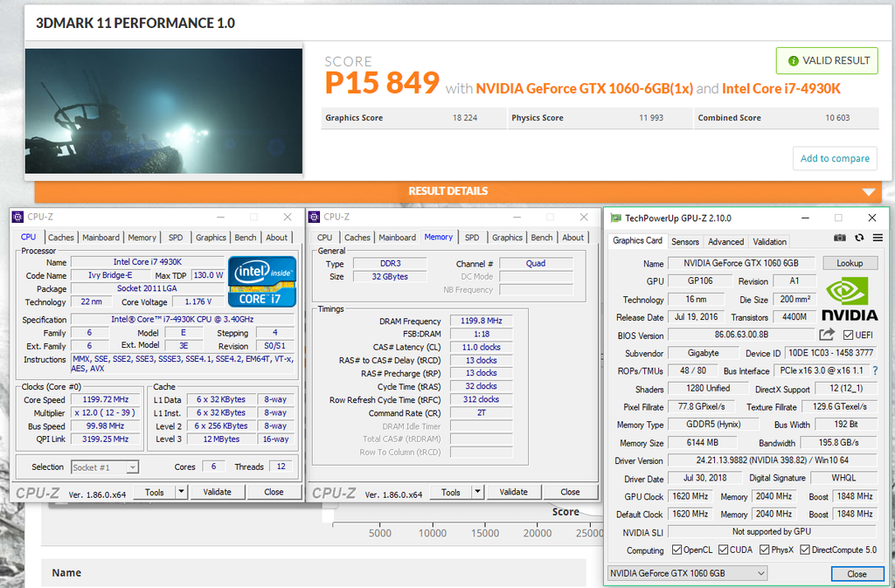This screenshot has height=588, width=895.
Task: Click the Lookup button in GPU-Z
Action: click(850, 263)
